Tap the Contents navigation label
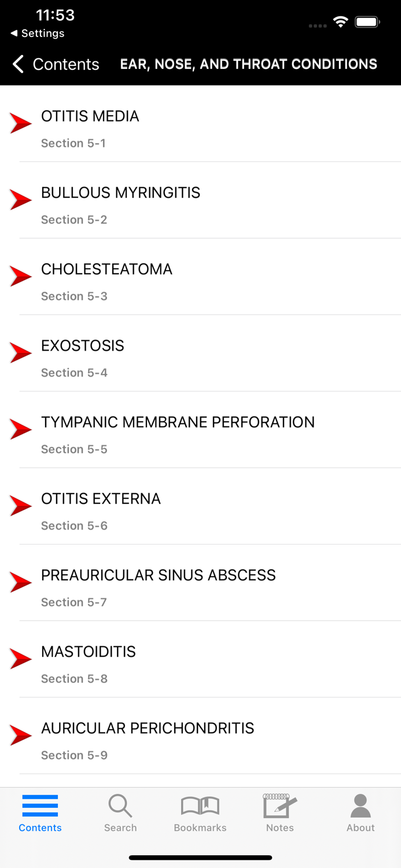The image size is (401, 868). pyautogui.click(x=65, y=64)
